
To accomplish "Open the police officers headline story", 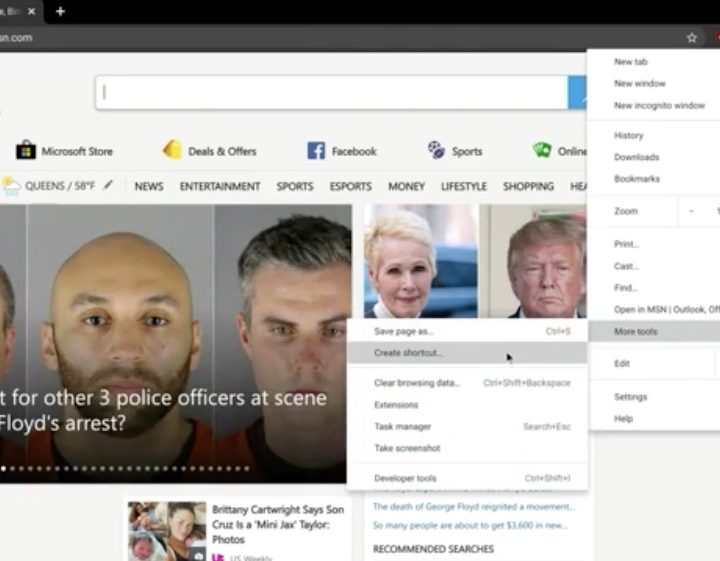I will click(163, 410).
